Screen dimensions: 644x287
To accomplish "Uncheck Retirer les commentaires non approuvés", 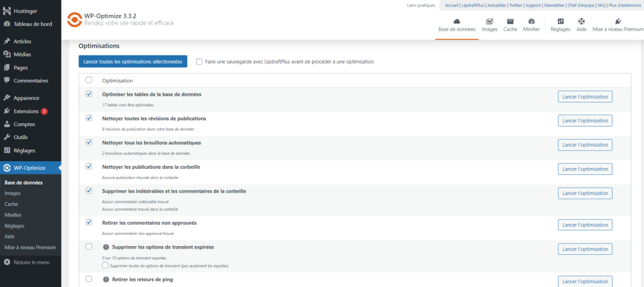I will click(x=89, y=222).
